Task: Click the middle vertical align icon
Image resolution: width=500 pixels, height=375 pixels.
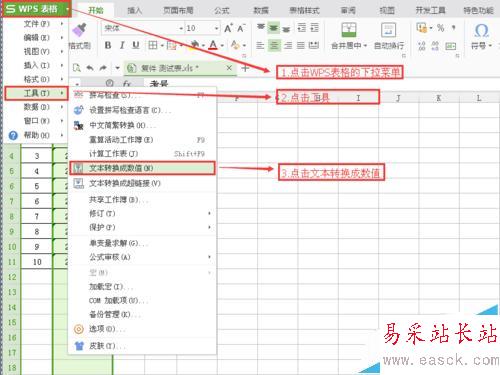Action: (x=273, y=28)
